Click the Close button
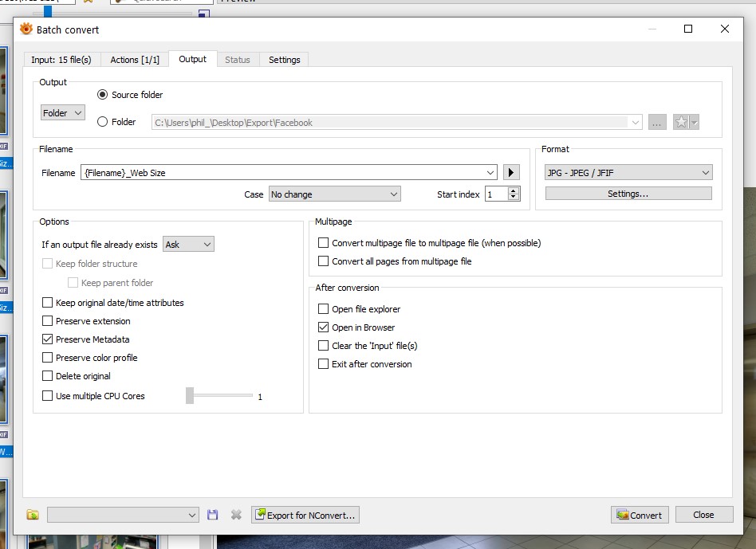756x549 pixels. pos(704,514)
